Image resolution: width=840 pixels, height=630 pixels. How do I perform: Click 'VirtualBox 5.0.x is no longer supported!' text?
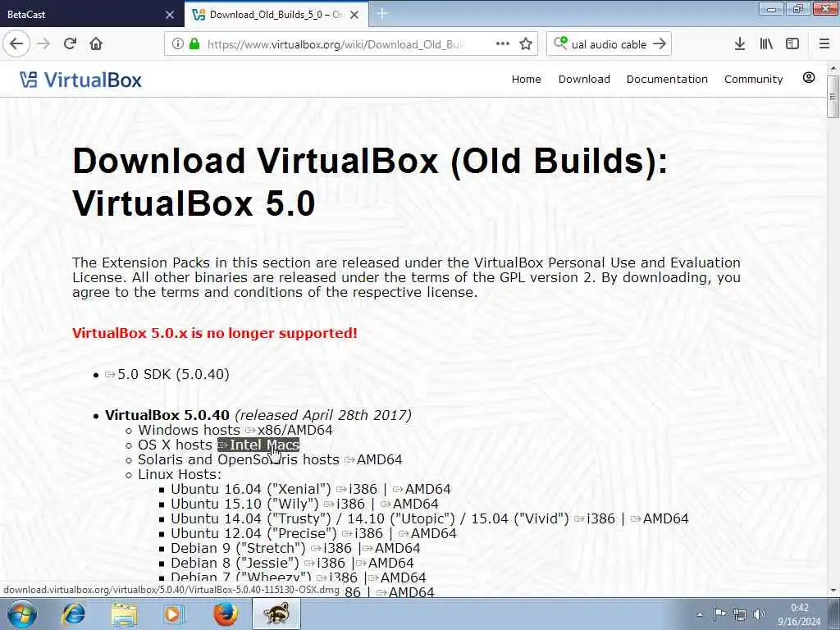tap(215, 333)
